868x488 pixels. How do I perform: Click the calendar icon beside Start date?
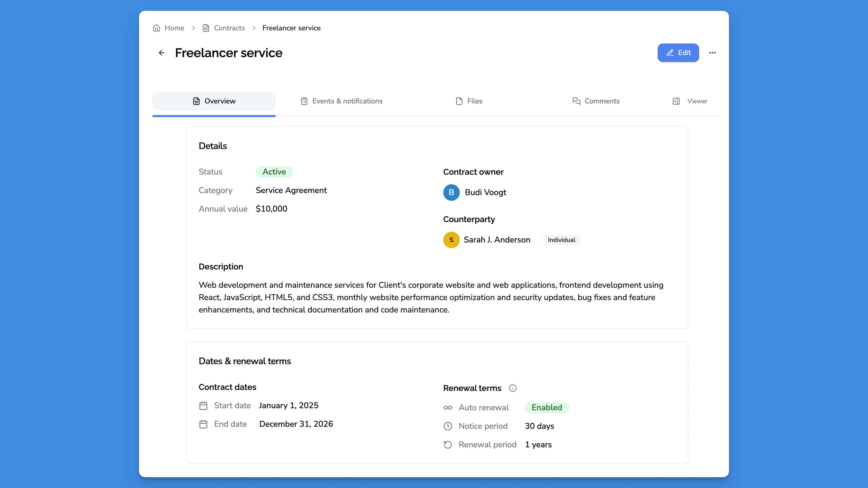(x=204, y=406)
